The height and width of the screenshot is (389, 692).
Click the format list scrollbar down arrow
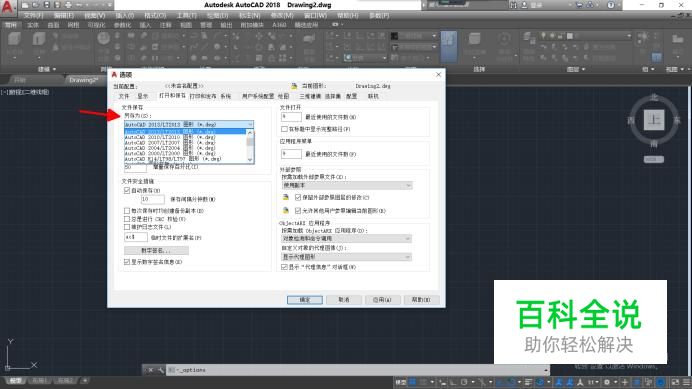pos(250,160)
